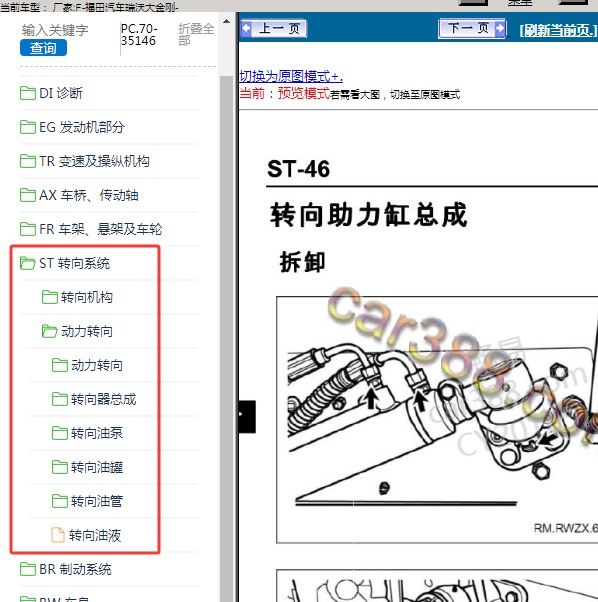
Task: Open the 转向油罐 folder icon
Action: point(59,467)
